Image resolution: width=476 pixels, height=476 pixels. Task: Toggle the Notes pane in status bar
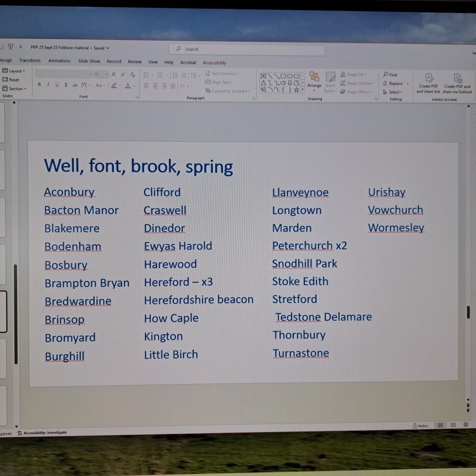pyautogui.click(x=420, y=425)
